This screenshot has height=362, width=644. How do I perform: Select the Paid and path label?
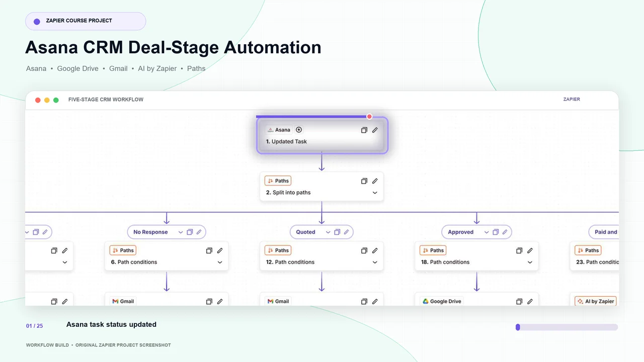pyautogui.click(x=606, y=232)
